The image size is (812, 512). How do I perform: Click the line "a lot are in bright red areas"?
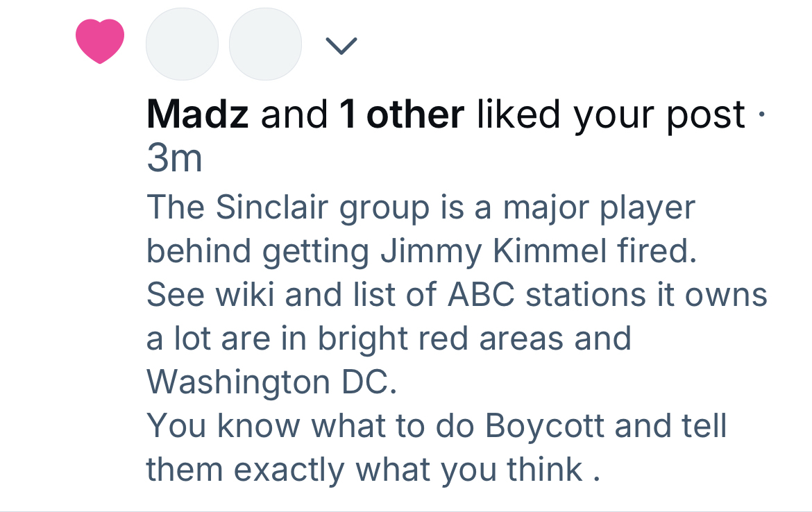(389, 339)
